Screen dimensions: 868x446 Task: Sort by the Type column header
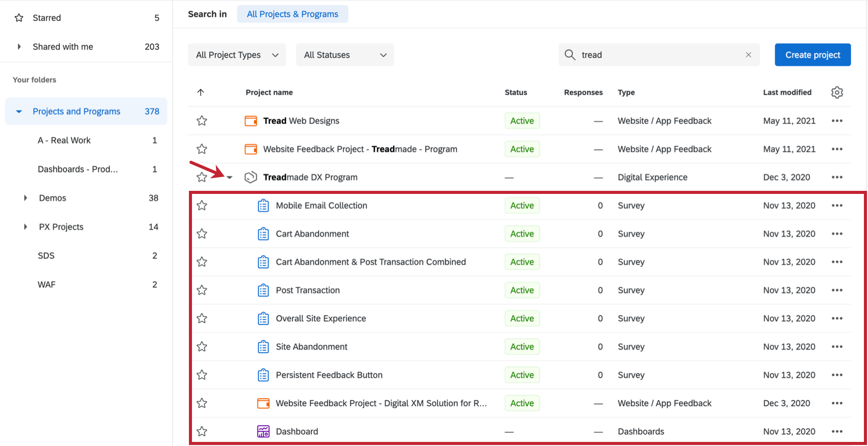pos(626,92)
